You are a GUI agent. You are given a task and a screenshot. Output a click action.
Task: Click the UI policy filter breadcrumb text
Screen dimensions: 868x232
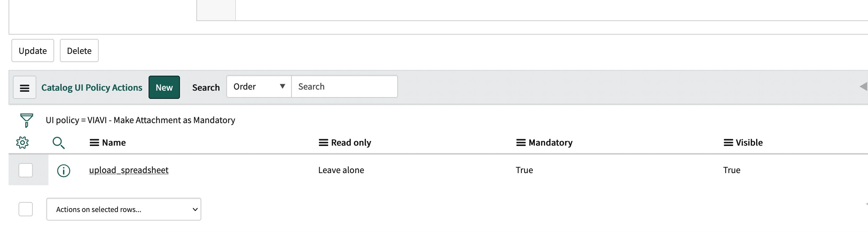point(140,120)
